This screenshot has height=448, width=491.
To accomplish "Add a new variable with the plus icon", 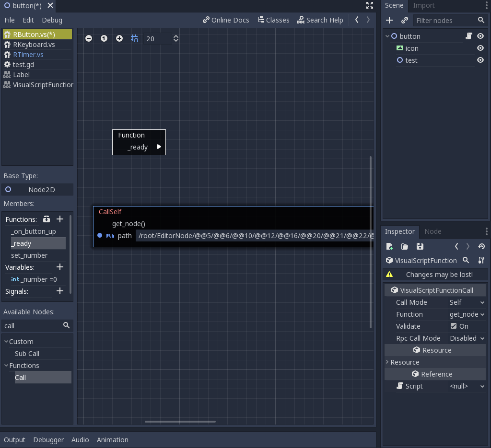I will coord(59,267).
